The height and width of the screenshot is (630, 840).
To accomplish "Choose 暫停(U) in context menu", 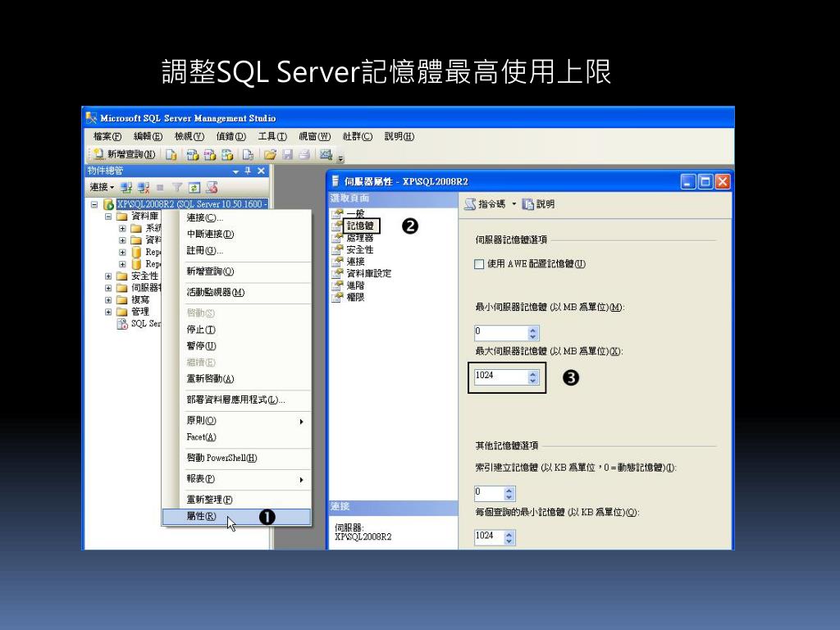I will (237, 346).
